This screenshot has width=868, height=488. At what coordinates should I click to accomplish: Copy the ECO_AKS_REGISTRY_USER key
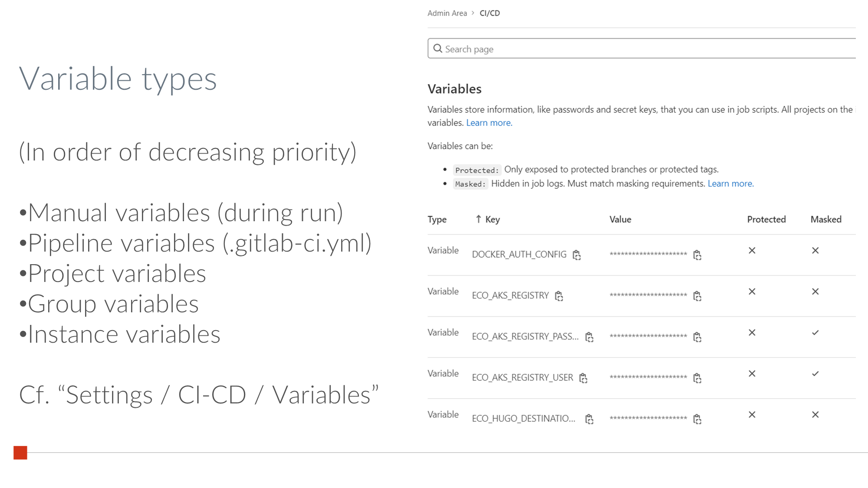[x=583, y=378]
